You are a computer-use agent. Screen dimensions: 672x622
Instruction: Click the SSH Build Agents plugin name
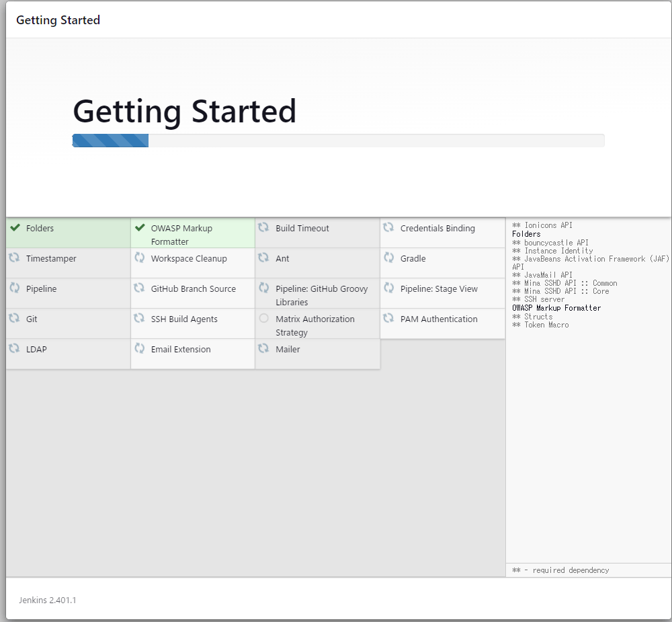click(184, 319)
